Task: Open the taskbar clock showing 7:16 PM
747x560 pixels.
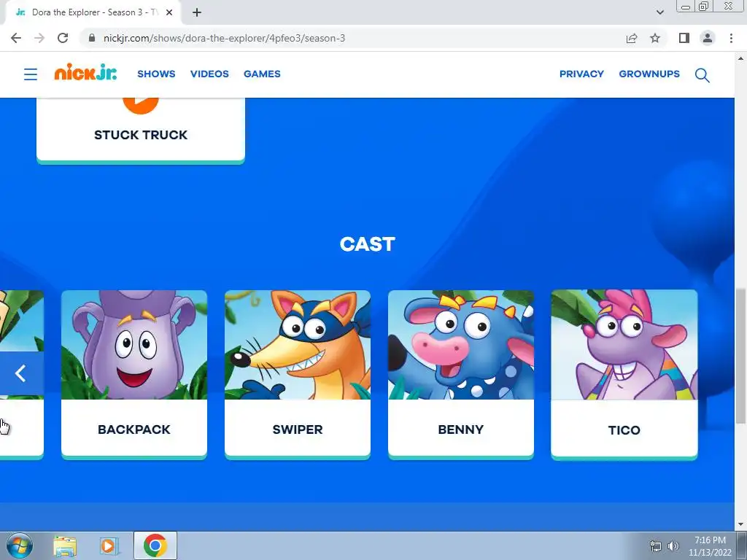Action: (x=710, y=546)
